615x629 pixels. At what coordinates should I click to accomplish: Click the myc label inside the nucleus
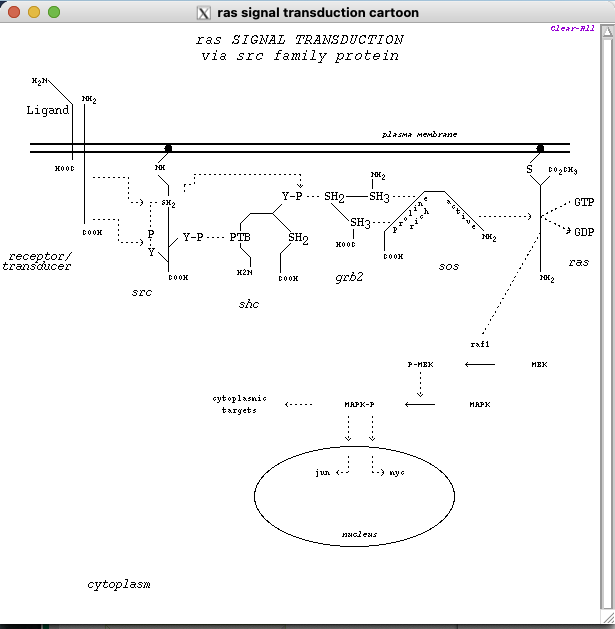coord(397,471)
